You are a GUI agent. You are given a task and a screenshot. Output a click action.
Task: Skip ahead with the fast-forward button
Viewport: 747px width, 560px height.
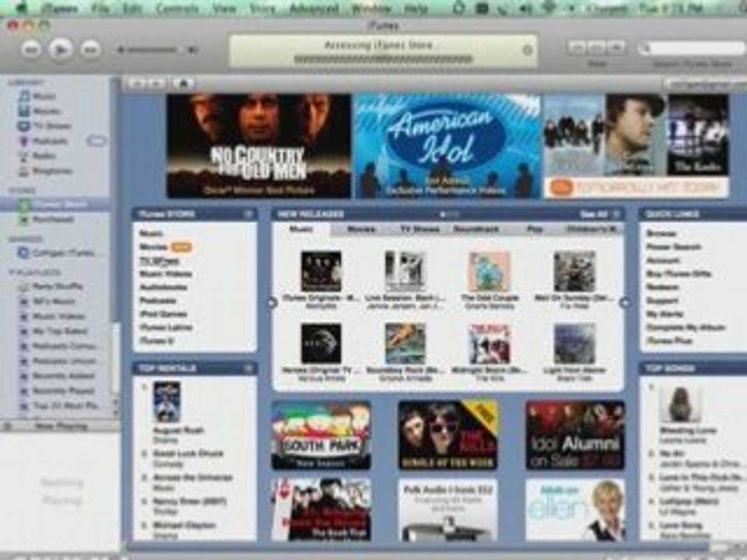click(90, 49)
